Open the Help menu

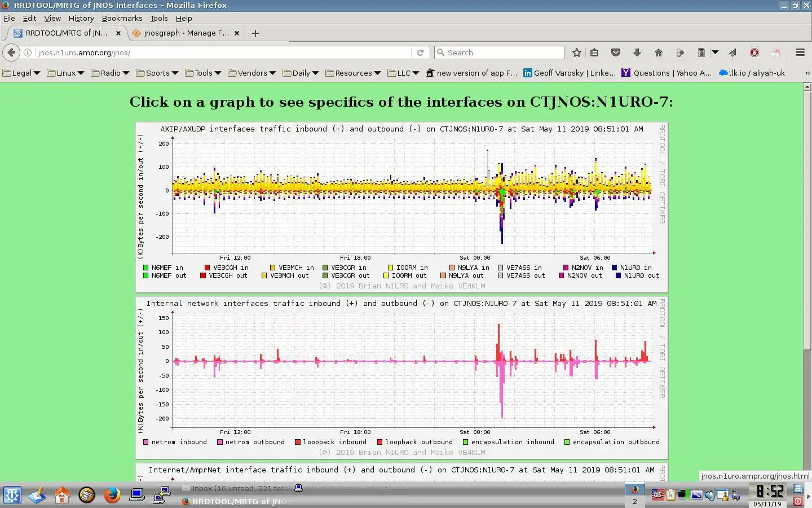coord(184,18)
